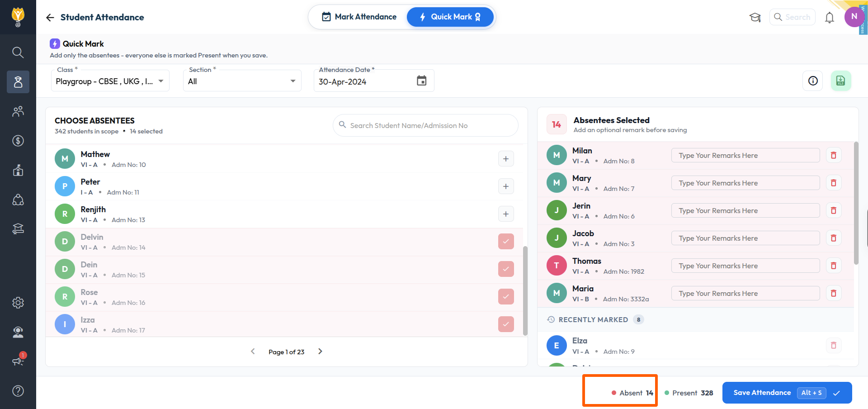The height and width of the screenshot is (409, 868).
Task: Click the remarks field for Mary
Action: tap(745, 183)
